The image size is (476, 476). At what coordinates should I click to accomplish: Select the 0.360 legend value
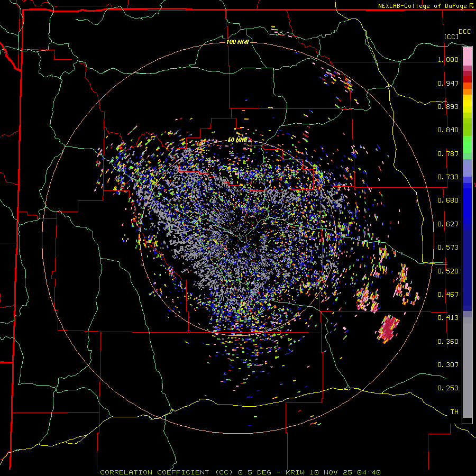(448, 342)
